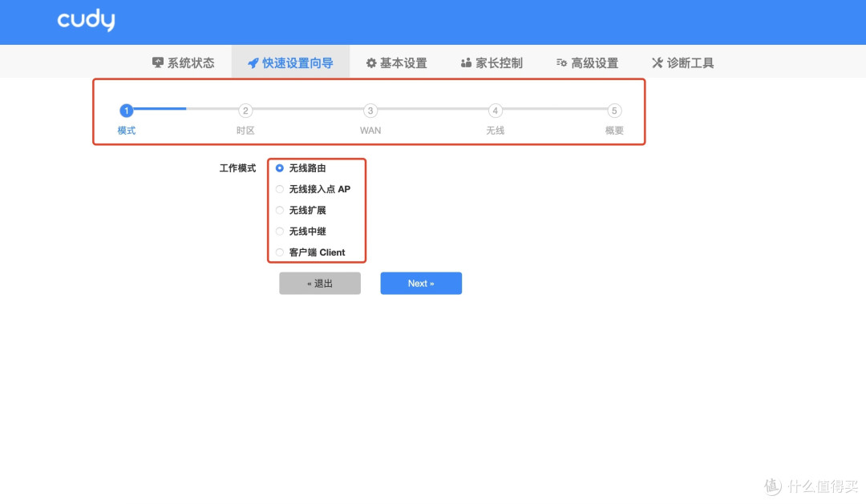Image resolution: width=866 pixels, height=504 pixels.
Task: Switch to the 基本设置 tab
Action: 397,63
